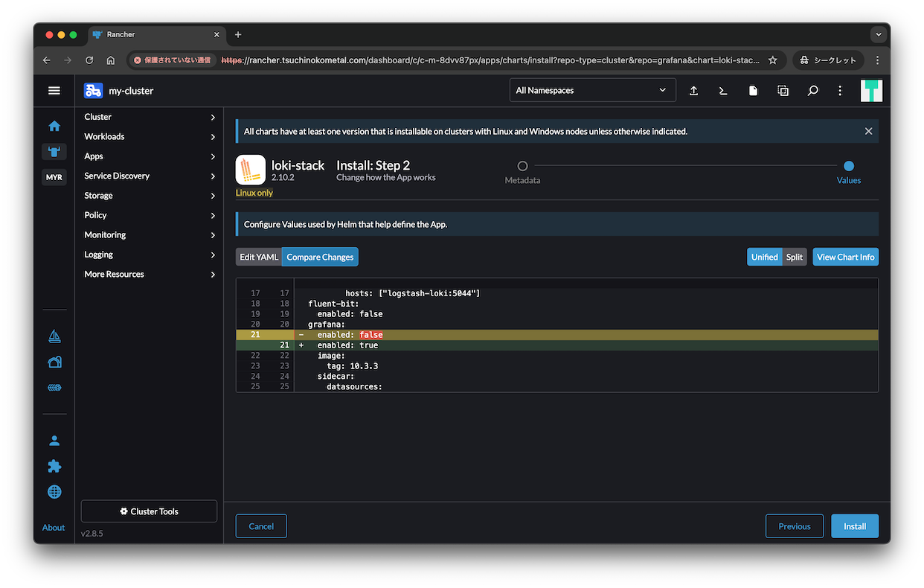
Task: Select the local cluster bull icon
Action: point(54,152)
